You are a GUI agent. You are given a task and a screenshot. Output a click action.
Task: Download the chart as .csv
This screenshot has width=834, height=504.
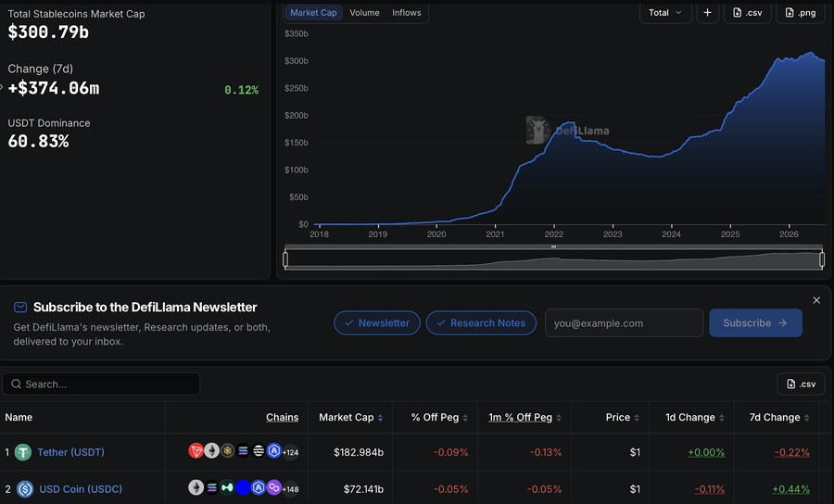coord(747,13)
